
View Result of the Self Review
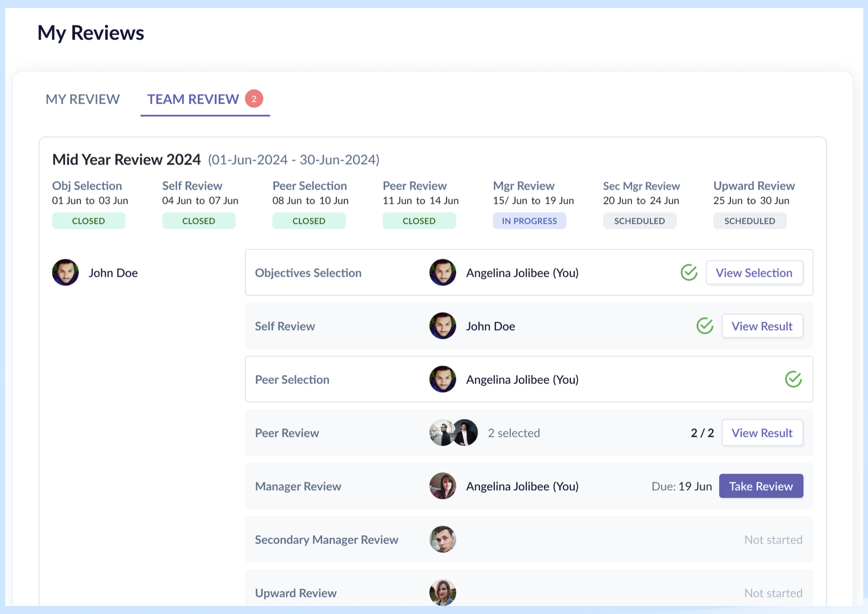762,326
